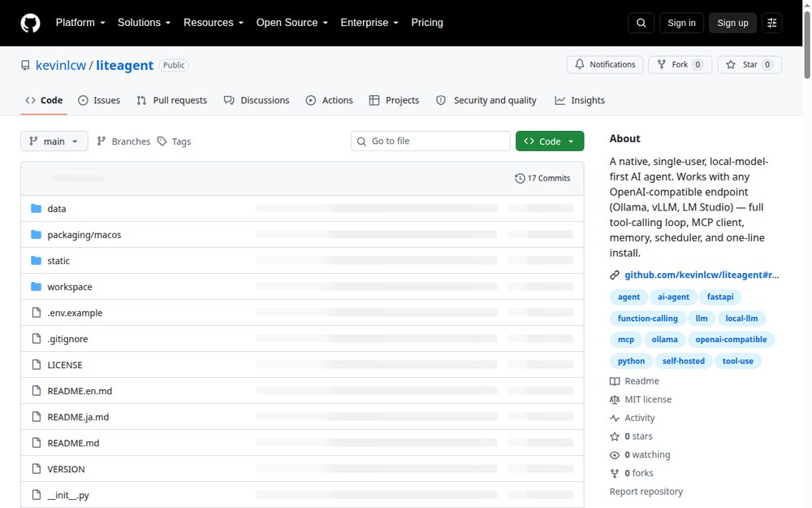Click the __init__.py file icon

coord(37,494)
